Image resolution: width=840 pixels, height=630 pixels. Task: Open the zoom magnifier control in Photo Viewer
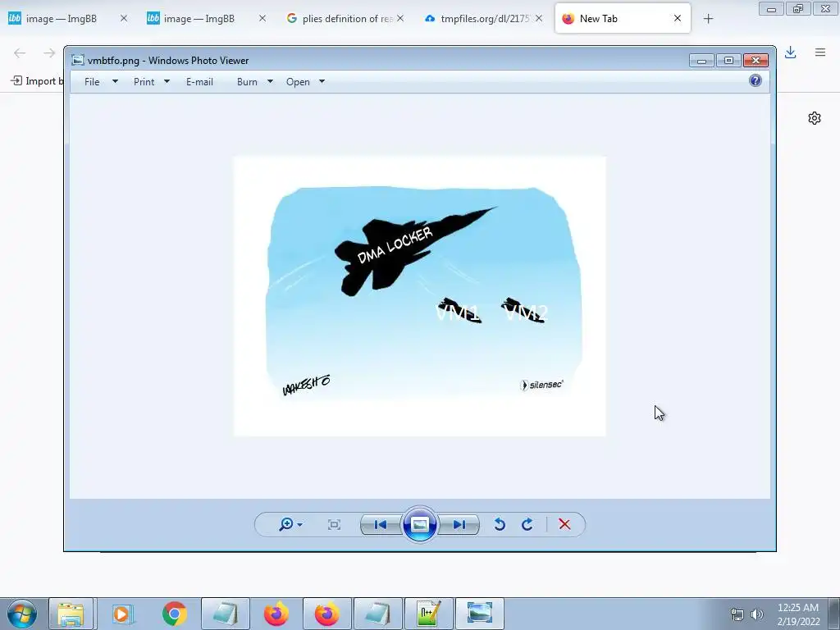tap(285, 524)
